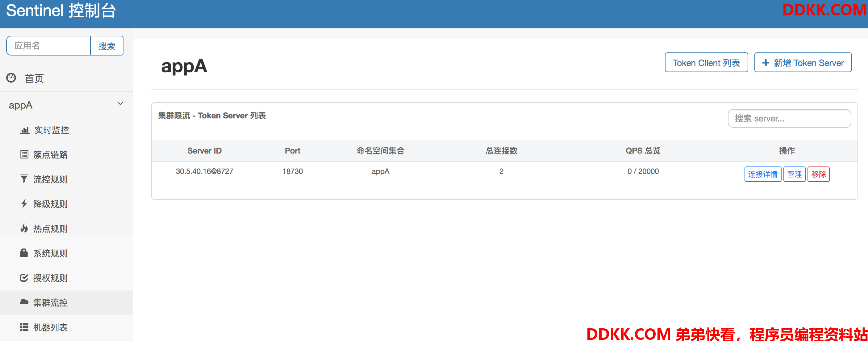This screenshot has height=341, width=868.
Task: Click the funnel icon for 流控规则
Action: 24,179
